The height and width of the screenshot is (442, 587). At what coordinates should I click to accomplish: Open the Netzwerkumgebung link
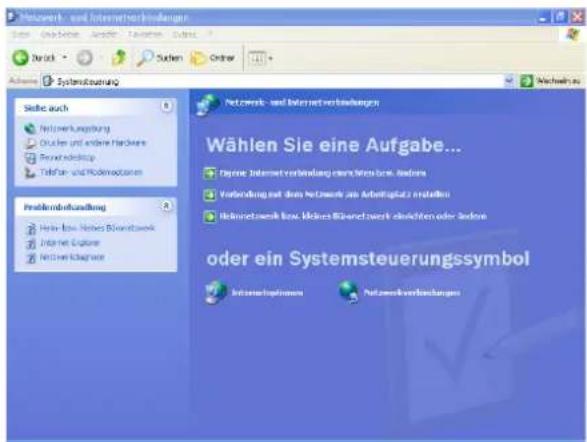coord(75,129)
